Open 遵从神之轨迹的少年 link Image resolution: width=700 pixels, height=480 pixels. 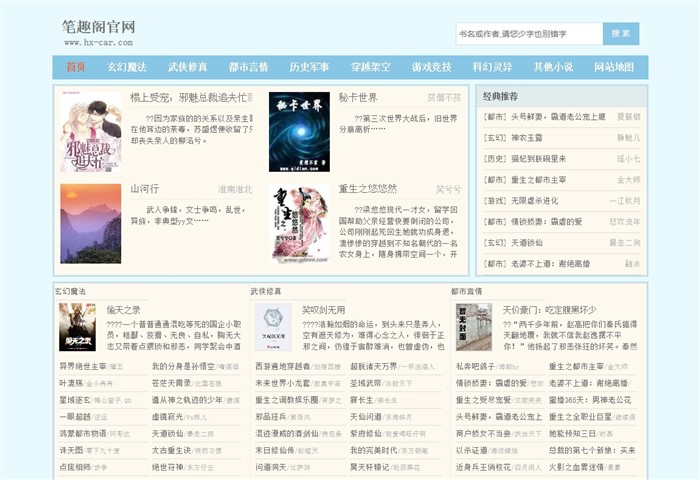point(187,400)
